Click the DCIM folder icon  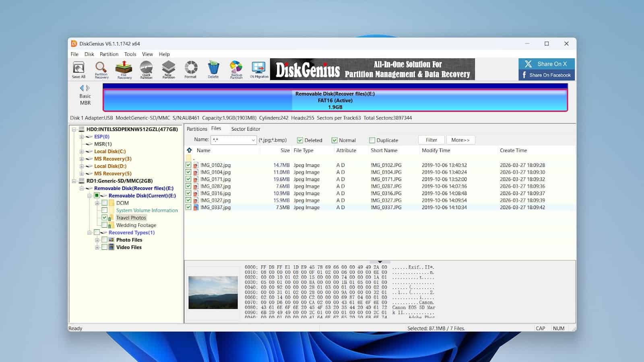111,203
